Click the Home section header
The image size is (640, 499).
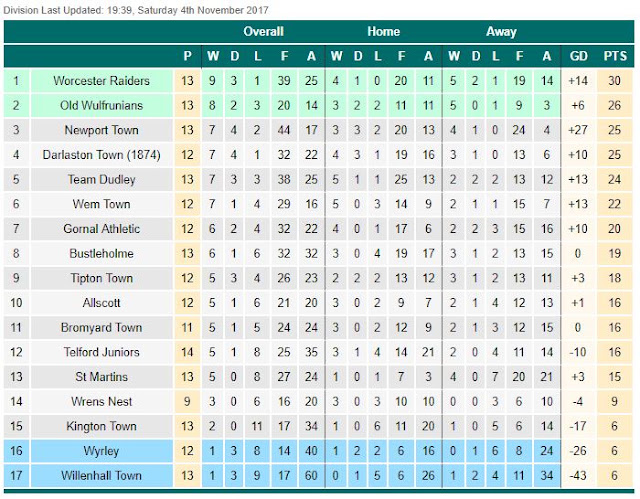click(x=383, y=31)
